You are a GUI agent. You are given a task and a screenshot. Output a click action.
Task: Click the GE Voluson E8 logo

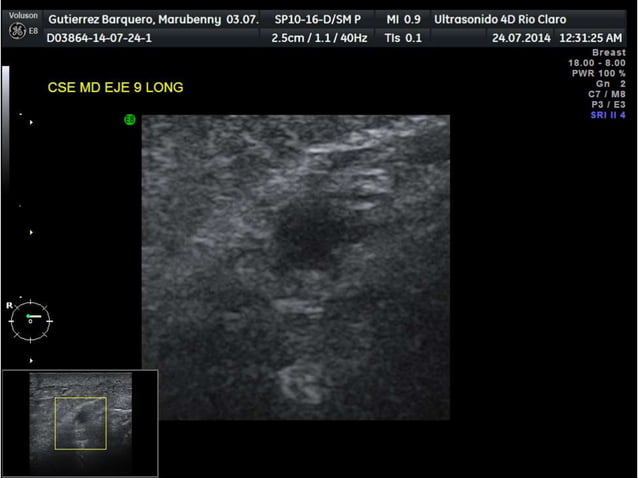(x=23, y=26)
